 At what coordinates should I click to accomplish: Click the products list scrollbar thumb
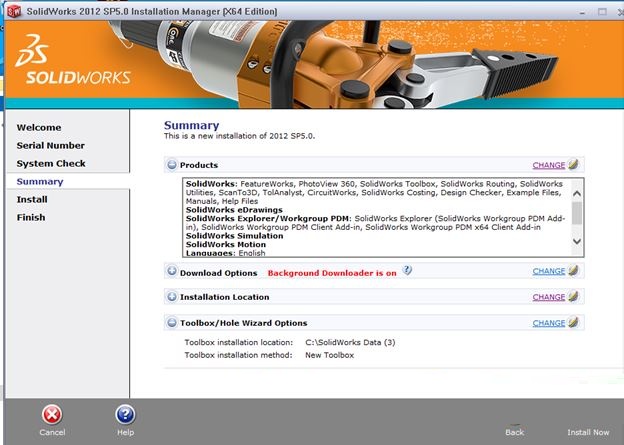coord(577,213)
